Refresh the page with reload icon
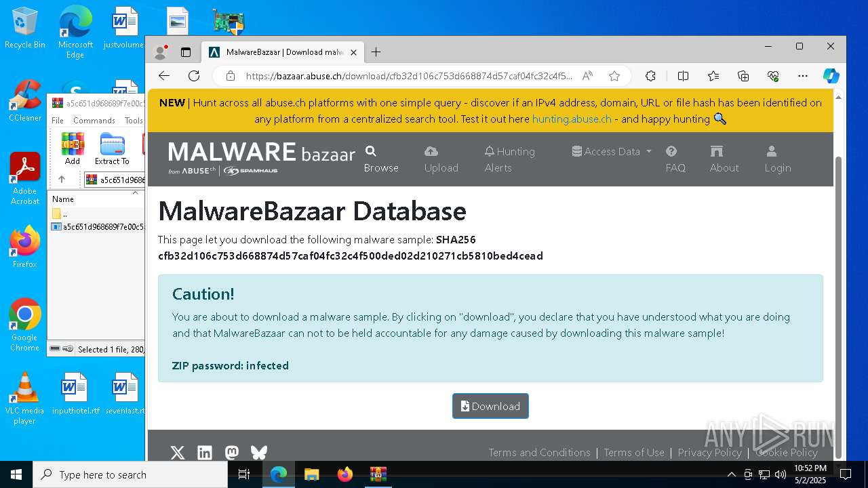 (194, 76)
